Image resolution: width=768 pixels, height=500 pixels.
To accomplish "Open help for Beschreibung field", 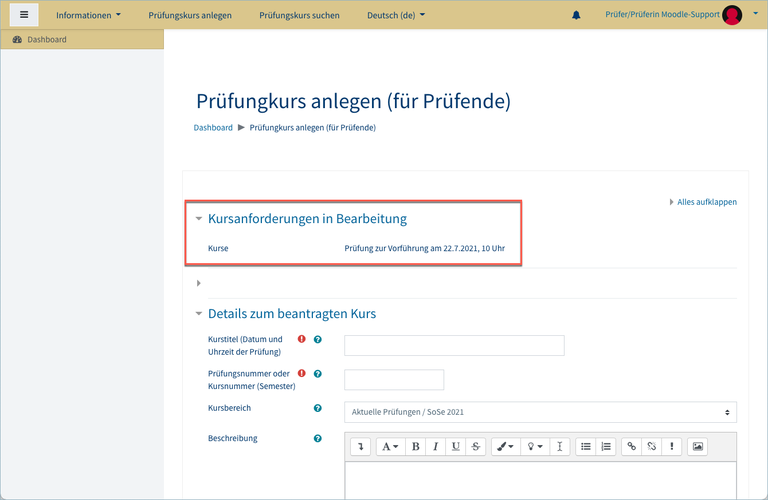I will (x=317, y=438).
